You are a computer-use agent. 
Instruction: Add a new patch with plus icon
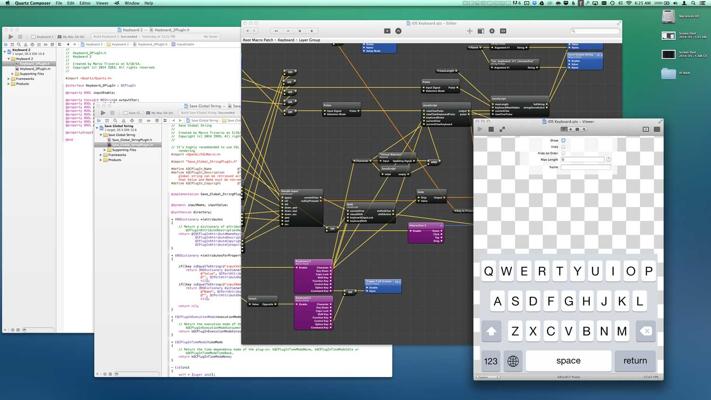pyautogui.click(x=469, y=31)
